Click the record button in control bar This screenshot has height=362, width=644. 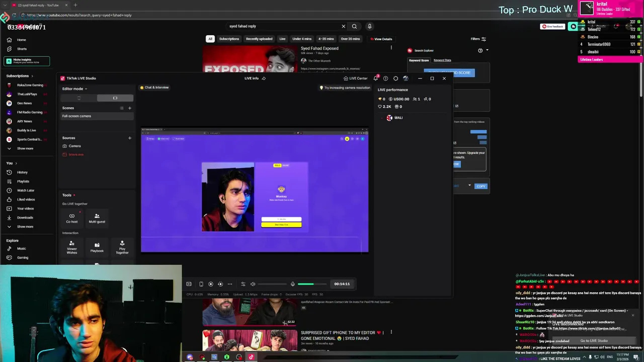click(x=211, y=284)
